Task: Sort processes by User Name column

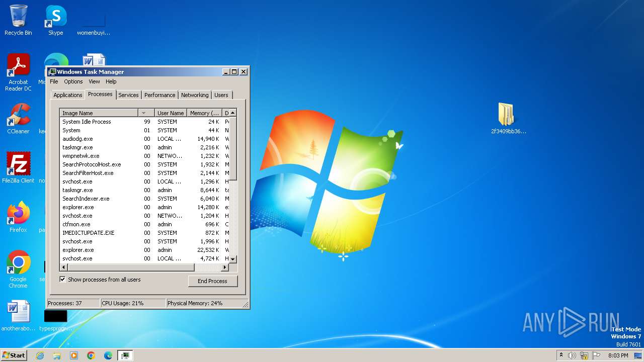Action: 170,113
